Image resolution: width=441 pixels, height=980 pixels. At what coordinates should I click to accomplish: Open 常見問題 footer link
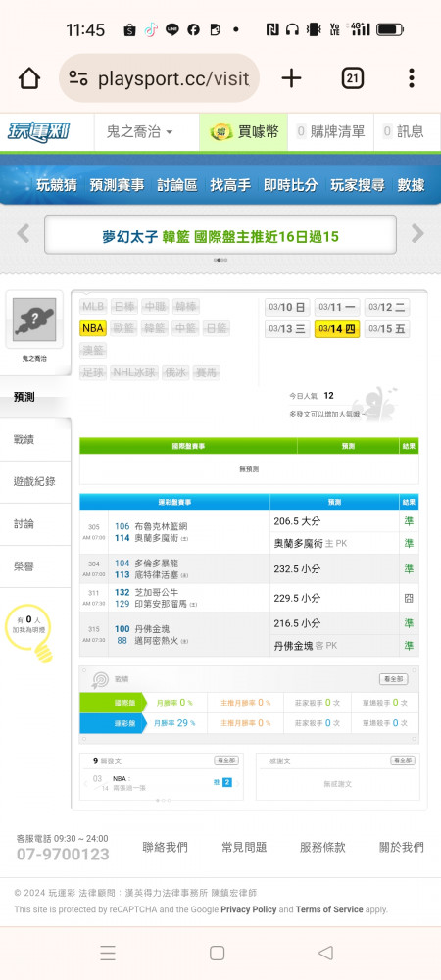point(244,848)
